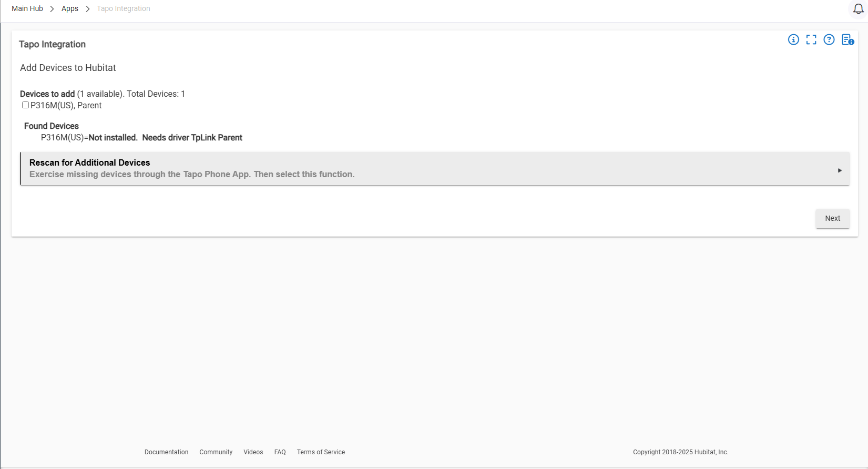Viewport: 868px width, 469px height.
Task: Click the Devices to add label
Action: click(x=47, y=94)
